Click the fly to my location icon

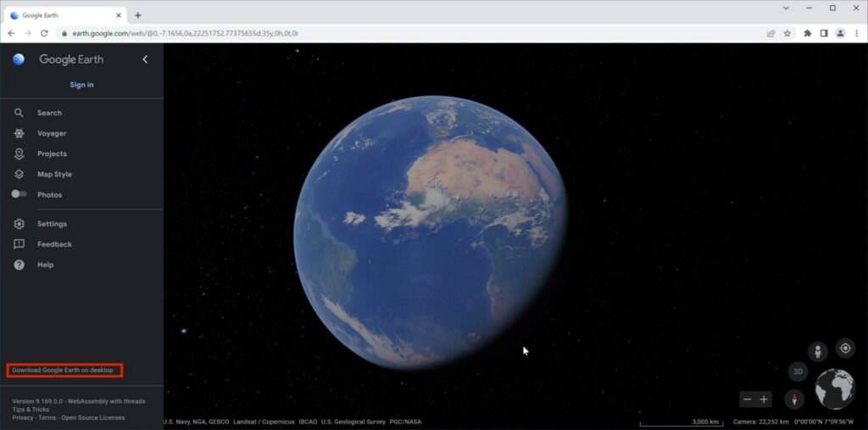(845, 348)
